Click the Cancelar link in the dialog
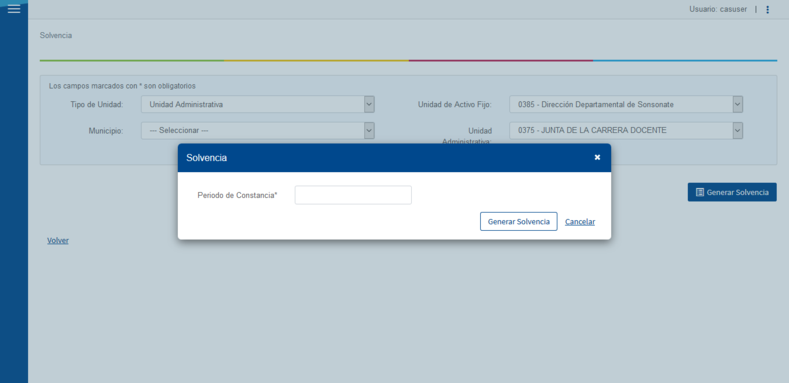The width and height of the screenshot is (789, 383). click(580, 221)
